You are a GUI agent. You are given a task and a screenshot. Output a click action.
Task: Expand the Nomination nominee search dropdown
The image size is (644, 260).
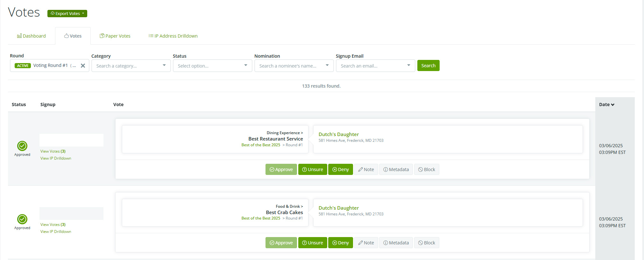(x=294, y=66)
